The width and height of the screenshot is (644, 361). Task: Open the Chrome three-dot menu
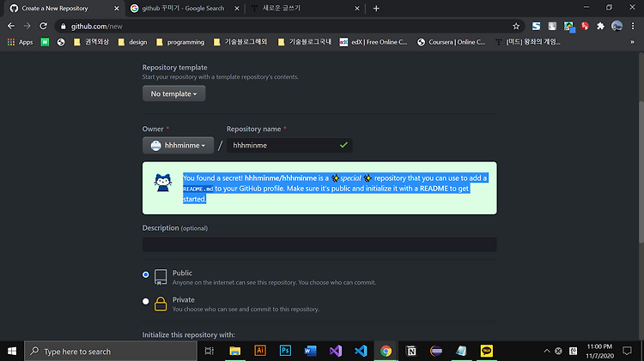click(x=633, y=27)
